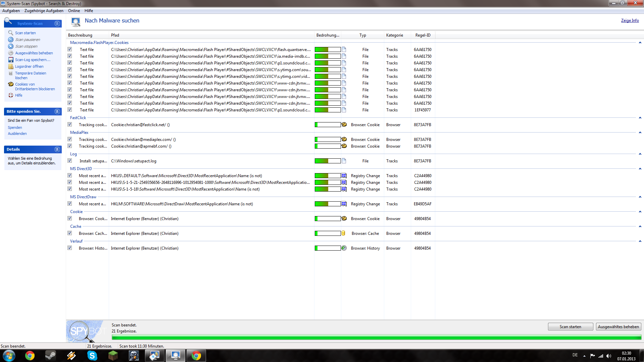Uncheck the Browser: History entry checkbox
This screenshot has width=644, height=362.
pyautogui.click(x=70, y=248)
